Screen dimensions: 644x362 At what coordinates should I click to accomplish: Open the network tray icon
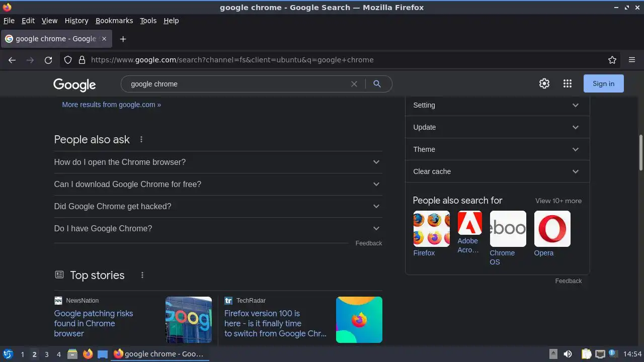(600, 354)
